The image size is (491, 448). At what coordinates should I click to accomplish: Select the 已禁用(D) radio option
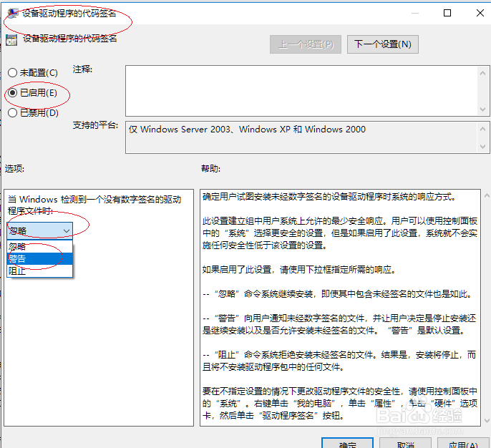(x=33, y=112)
